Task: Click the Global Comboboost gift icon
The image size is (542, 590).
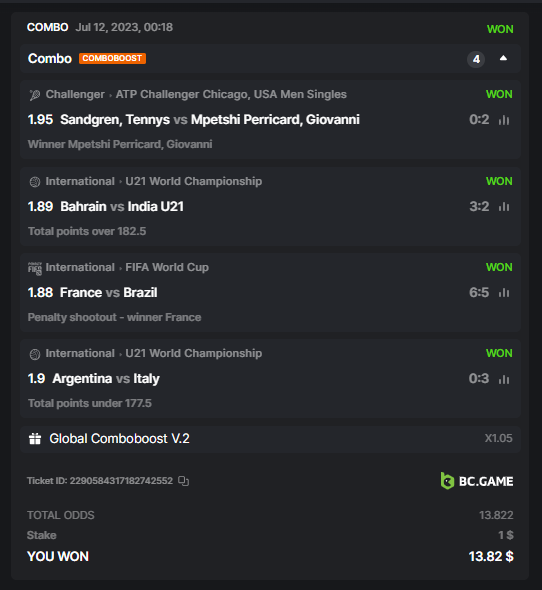Action: (x=35, y=439)
